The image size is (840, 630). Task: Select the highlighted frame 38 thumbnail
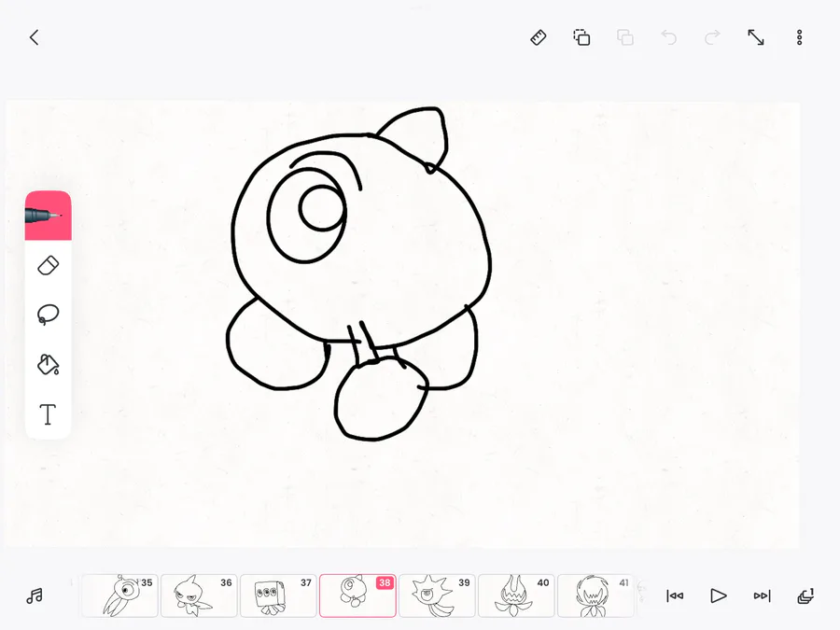[x=357, y=595]
